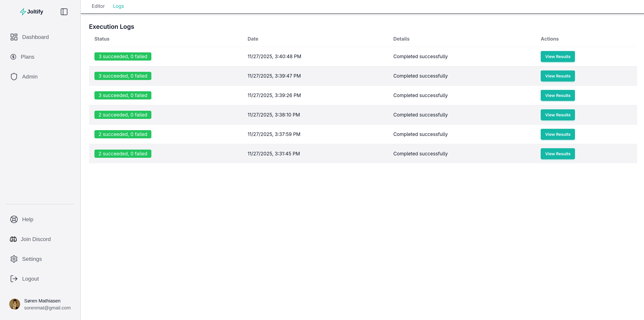View Results for 3:38:10 PM execution
The width and height of the screenshot is (644, 320).
tap(558, 115)
